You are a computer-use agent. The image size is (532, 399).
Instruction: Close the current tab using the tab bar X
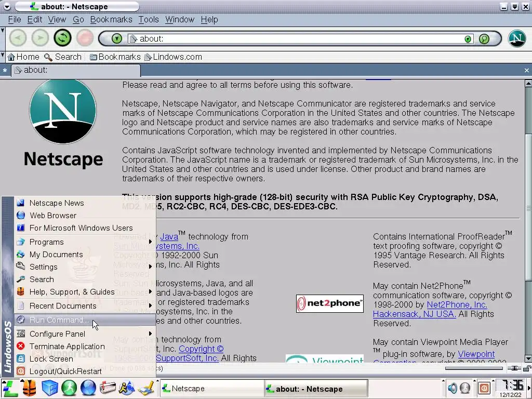click(527, 71)
